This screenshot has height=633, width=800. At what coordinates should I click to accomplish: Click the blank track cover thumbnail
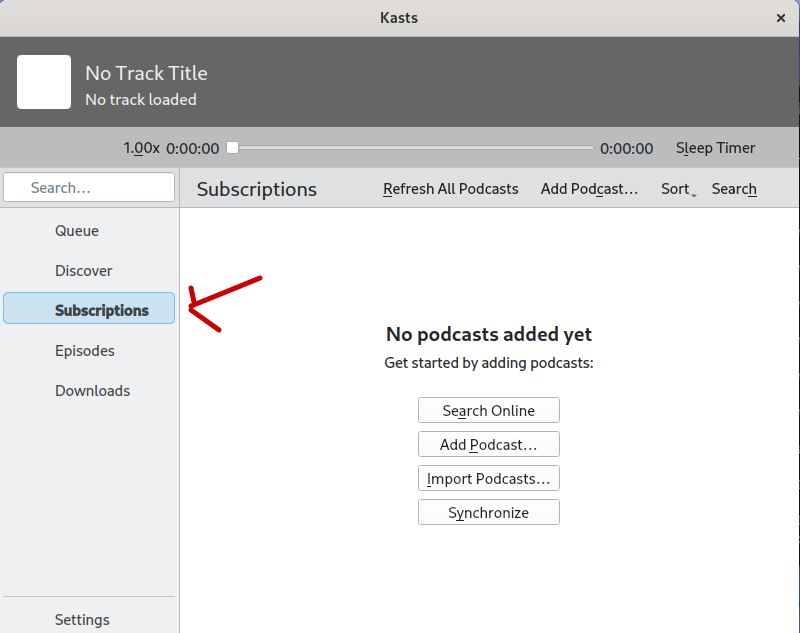coord(44,82)
